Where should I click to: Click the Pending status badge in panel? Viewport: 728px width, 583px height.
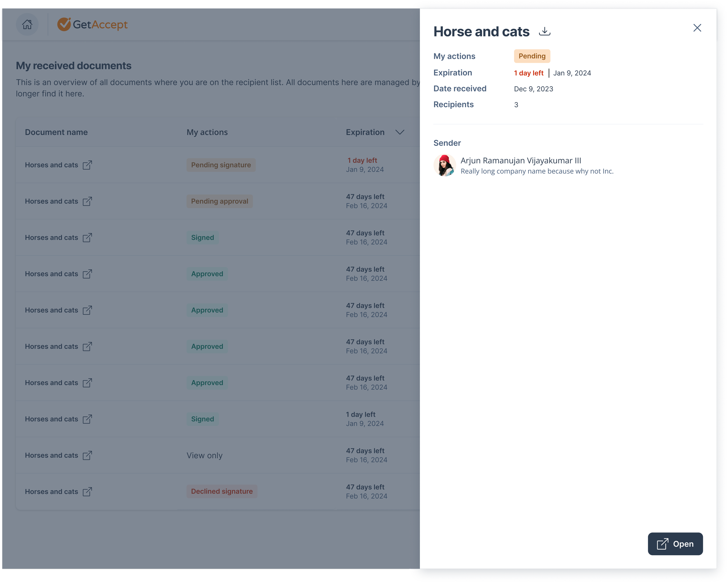532,56
